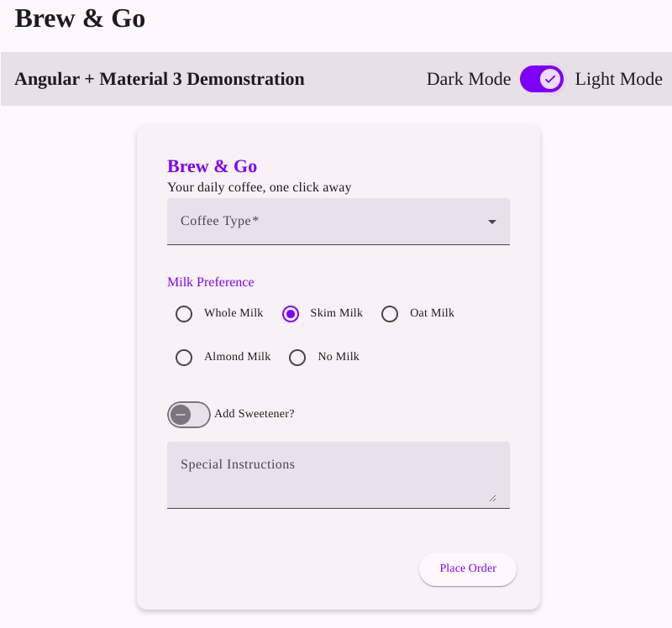The width and height of the screenshot is (672, 628).
Task: Click the "Light Mode" label text
Action: [618, 79]
